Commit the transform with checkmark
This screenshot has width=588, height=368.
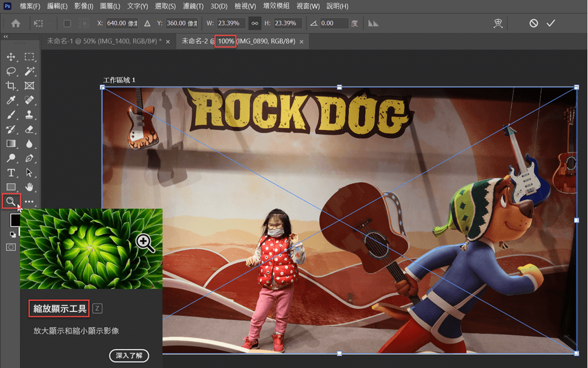click(551, 23)
